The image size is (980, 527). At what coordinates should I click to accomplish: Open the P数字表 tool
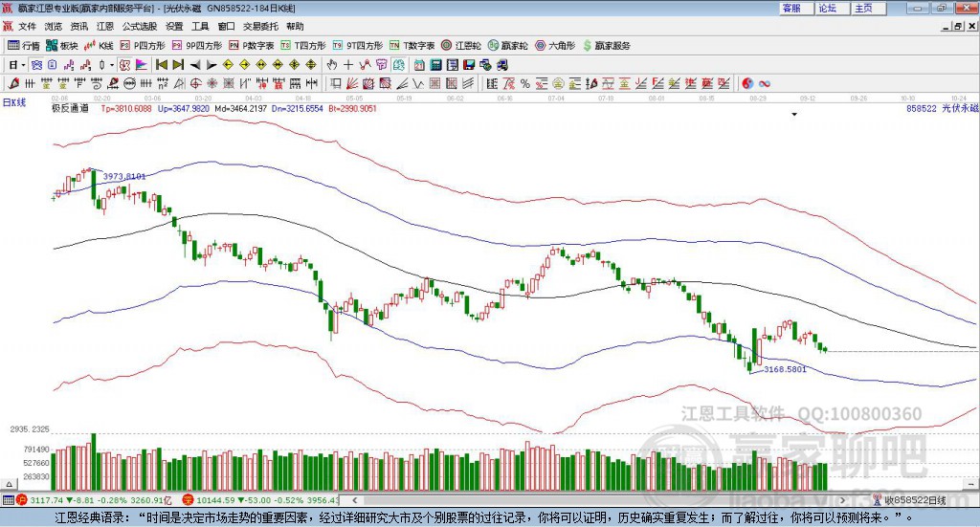tap(252, 46)
